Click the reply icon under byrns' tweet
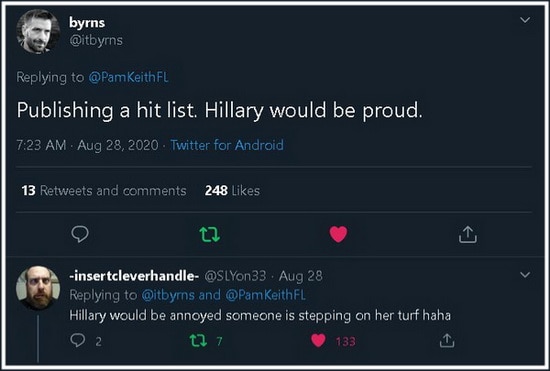Screen dimensions: 550x371 coord(80,234)
